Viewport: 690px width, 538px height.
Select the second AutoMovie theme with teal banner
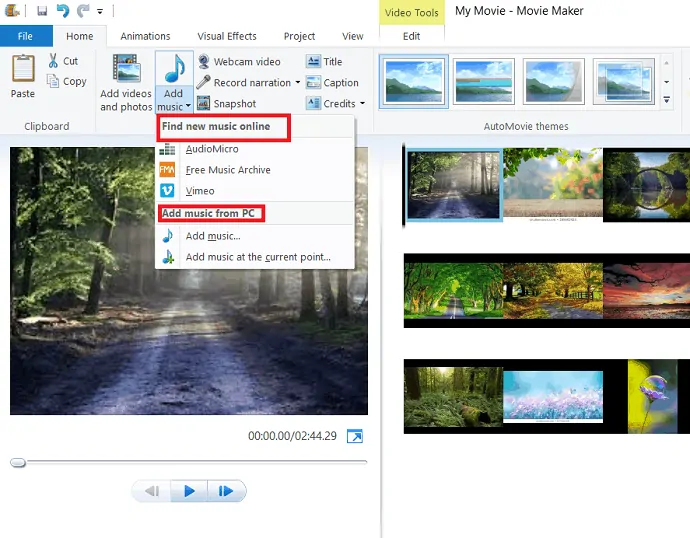pyautogui.click(x=484, y=81)
